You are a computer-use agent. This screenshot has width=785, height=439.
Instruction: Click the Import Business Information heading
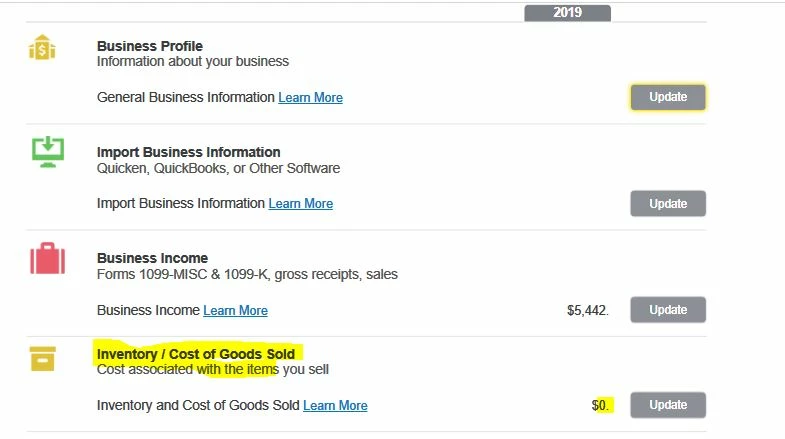(x=188, y=152)
